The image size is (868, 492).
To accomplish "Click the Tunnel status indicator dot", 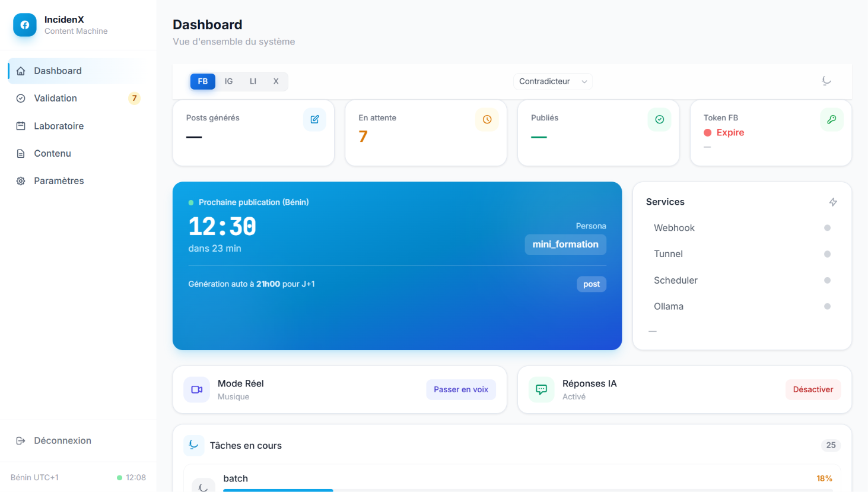I will pyautogui.click(x=827, y=254).
